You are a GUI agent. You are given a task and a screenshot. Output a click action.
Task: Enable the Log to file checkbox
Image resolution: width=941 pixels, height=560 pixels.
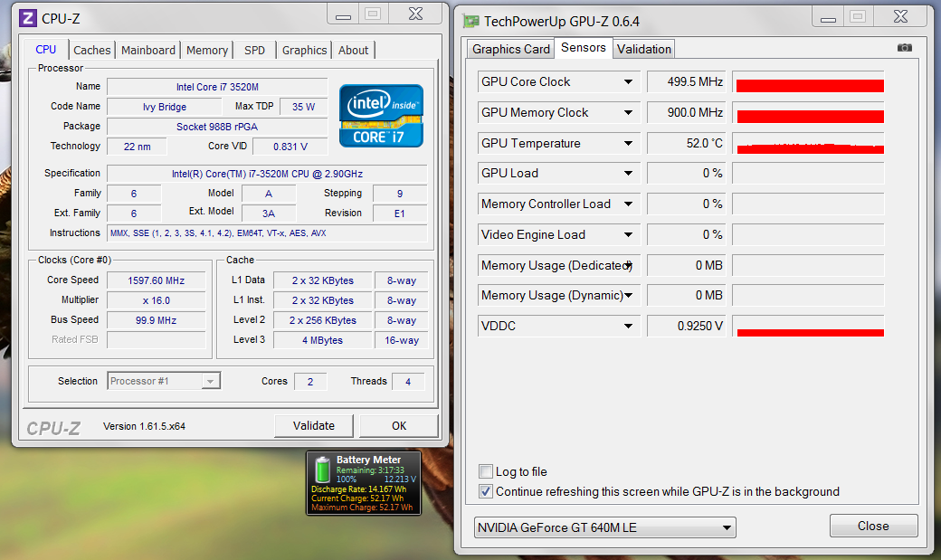pyautogui.click(x=486, y=471)
